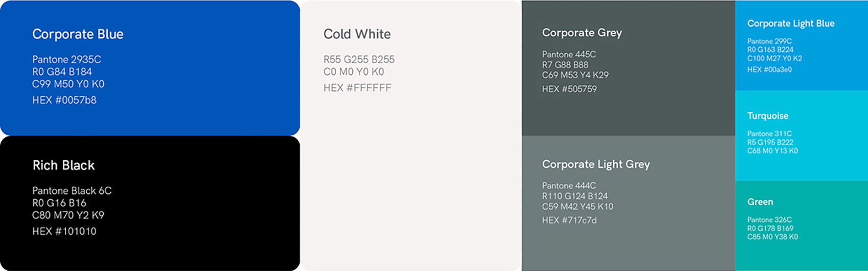
Task: Click HEX #00a3e0 value
Action: pyautogui.click(x=769, y=69)
